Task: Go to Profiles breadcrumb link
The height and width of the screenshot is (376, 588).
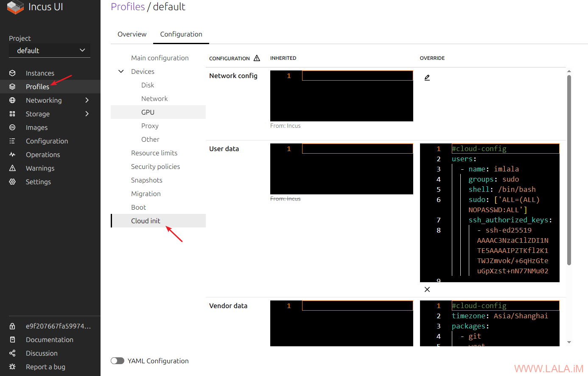Action: click(x=128, y=7)
